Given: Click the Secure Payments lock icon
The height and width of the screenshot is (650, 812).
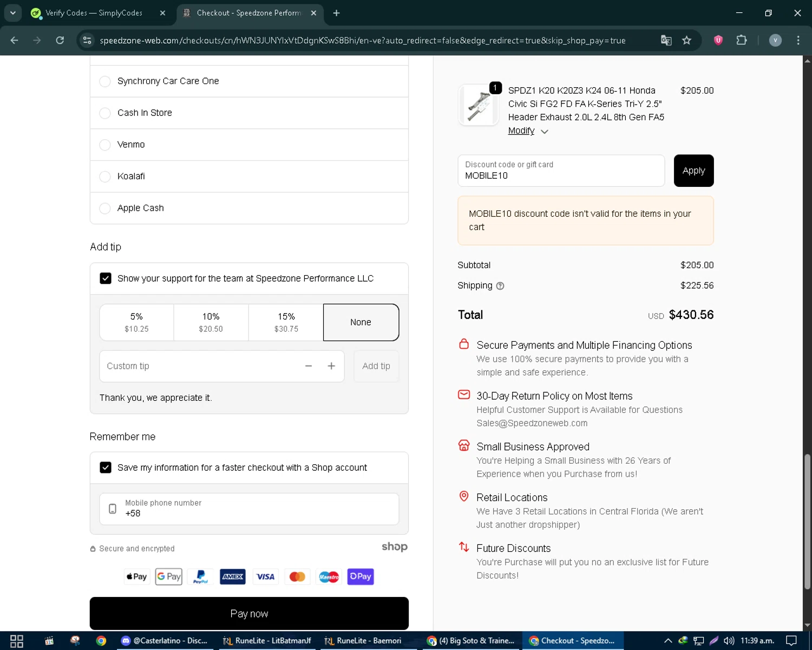Looking at the screenshot, I should click(x=464, y=344).
